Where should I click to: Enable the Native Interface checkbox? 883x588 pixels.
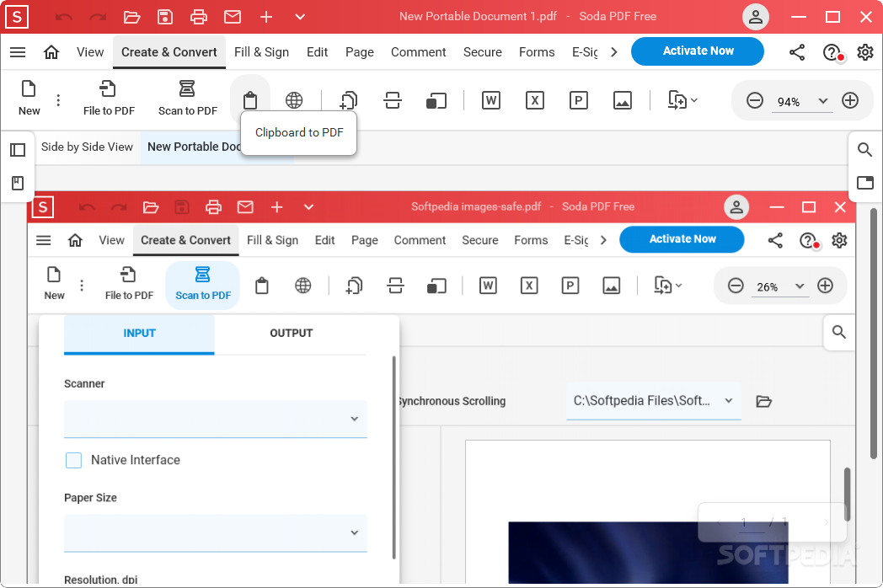click(74, 460)
